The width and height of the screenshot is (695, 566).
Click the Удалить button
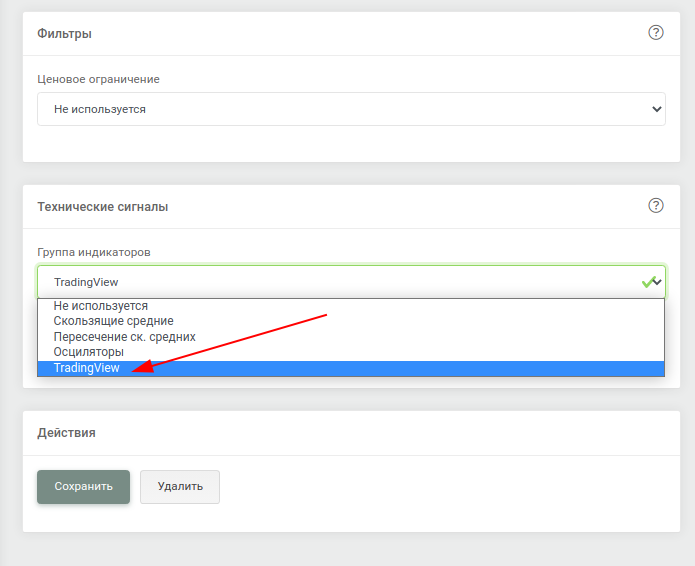click(180, 487)
